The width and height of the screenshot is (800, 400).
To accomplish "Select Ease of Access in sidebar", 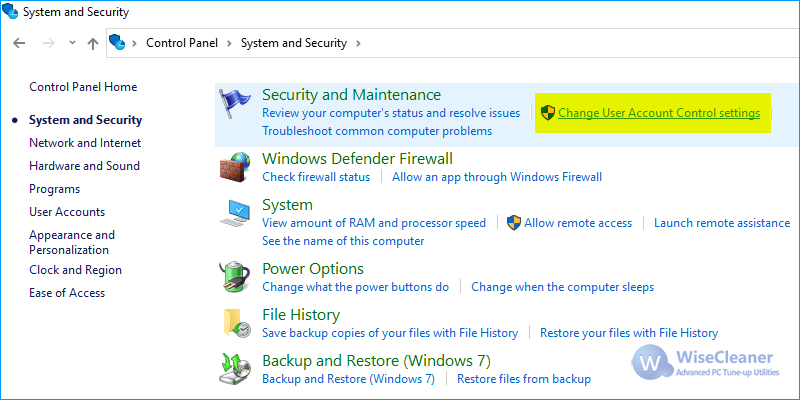I will point(67,293).
